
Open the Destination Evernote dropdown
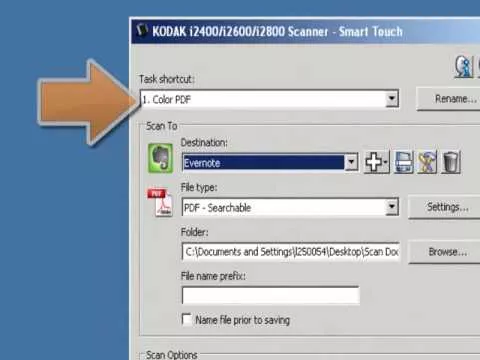point(351,163)
